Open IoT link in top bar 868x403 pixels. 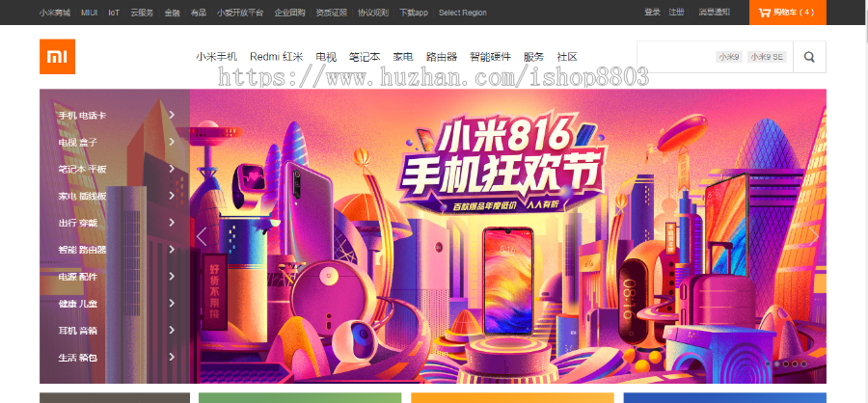[114, 13]
